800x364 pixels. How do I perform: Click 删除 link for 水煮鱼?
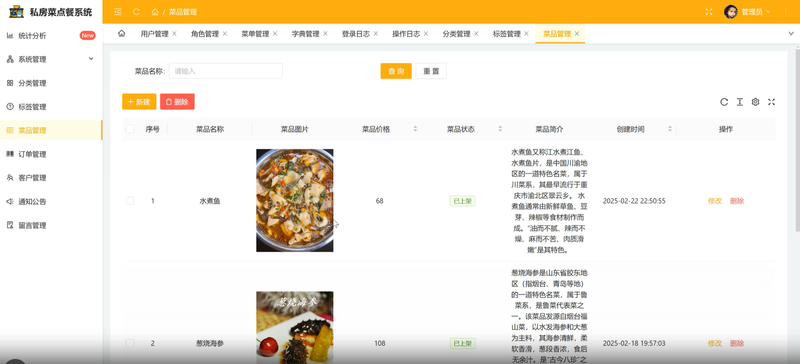click(737, 201)
